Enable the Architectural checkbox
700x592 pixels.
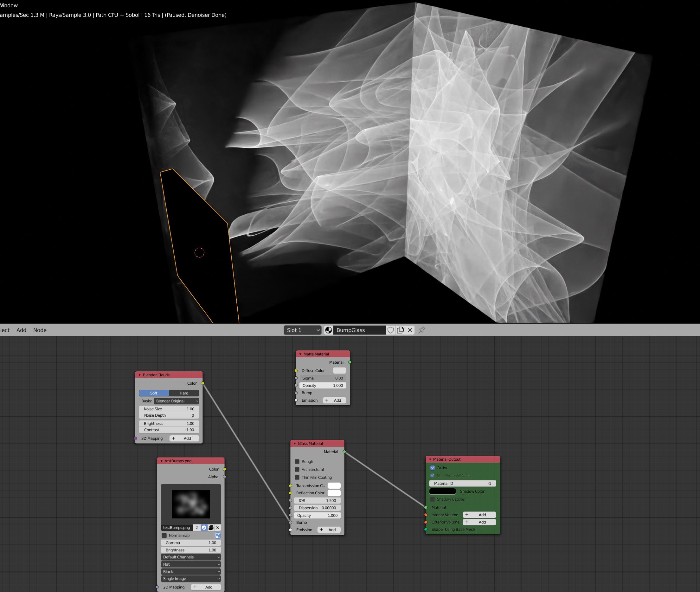[297, 470]
